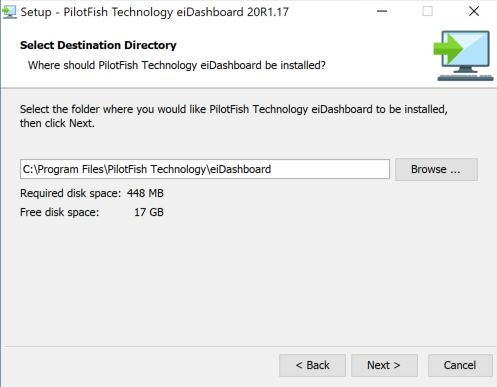Click the window title text 'Setup - PilotFish'
Viewport: 497px width, 387px height.
[155, 12]
